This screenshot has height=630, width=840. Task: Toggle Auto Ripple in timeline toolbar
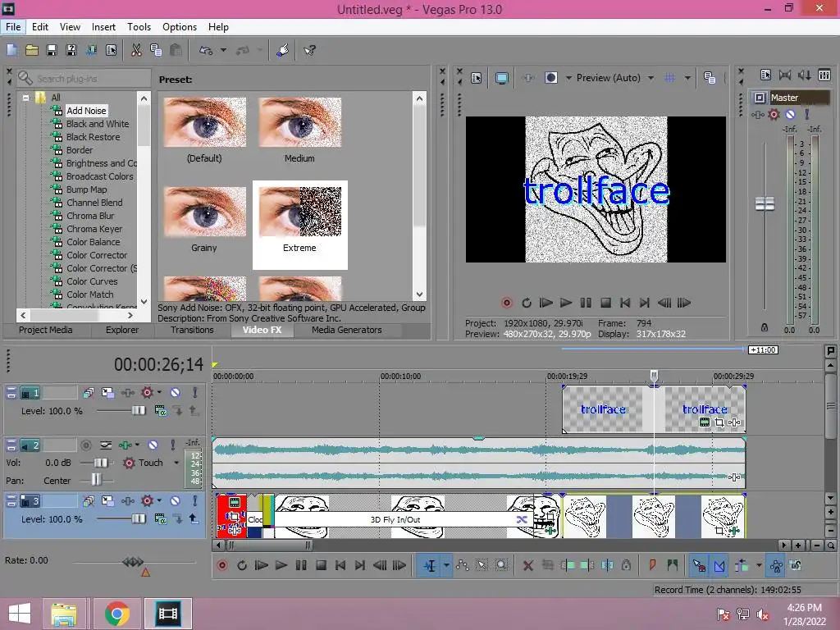point(742,565)
